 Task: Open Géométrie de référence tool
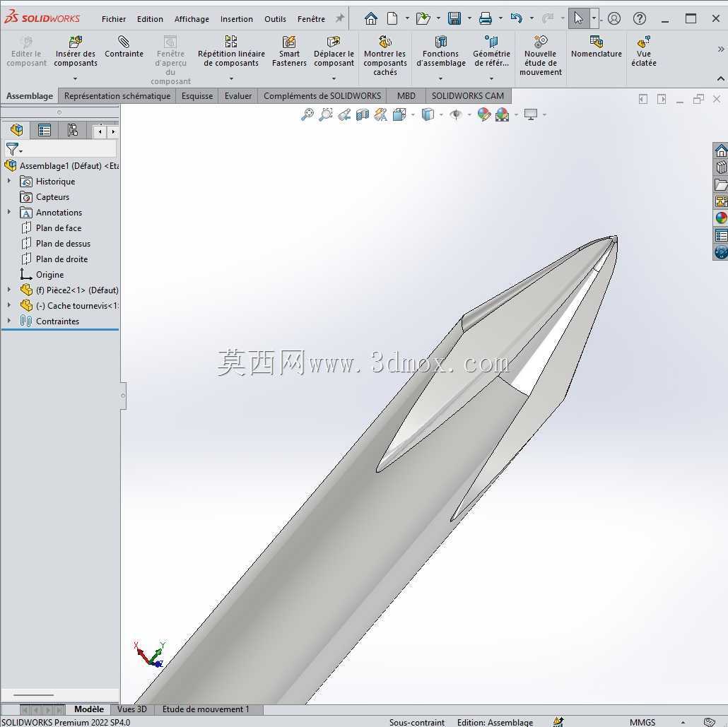coord(491,51)
